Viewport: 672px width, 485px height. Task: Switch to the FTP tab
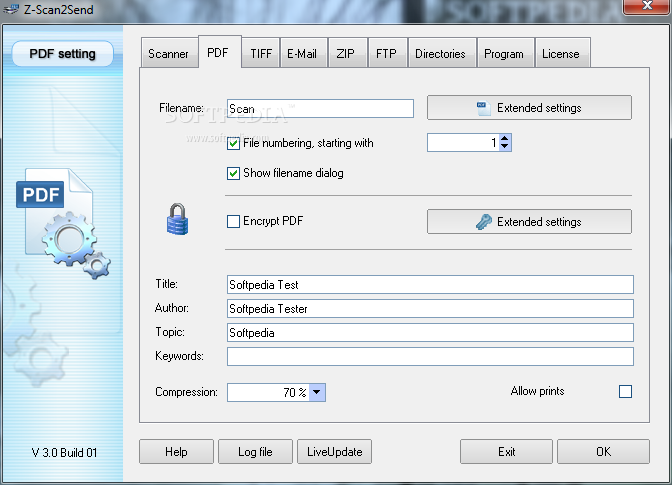(x=388, y=54)
